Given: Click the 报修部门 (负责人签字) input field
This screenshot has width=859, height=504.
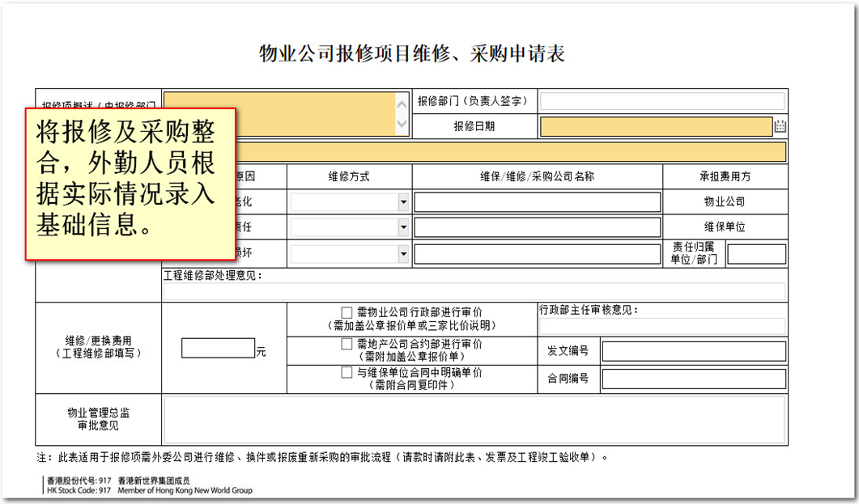Looking at the screenshot, I should (662, 101).
